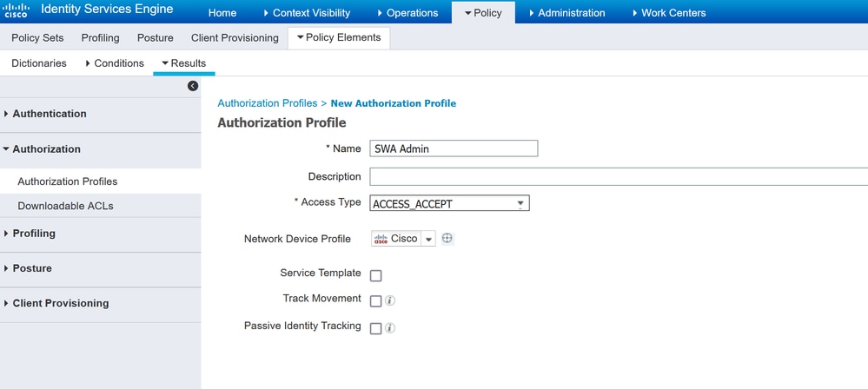The height and width of the screenshot is (389, 868).
Task: Enable the Service Template checkbox
Action: click(x=376, y=275)
